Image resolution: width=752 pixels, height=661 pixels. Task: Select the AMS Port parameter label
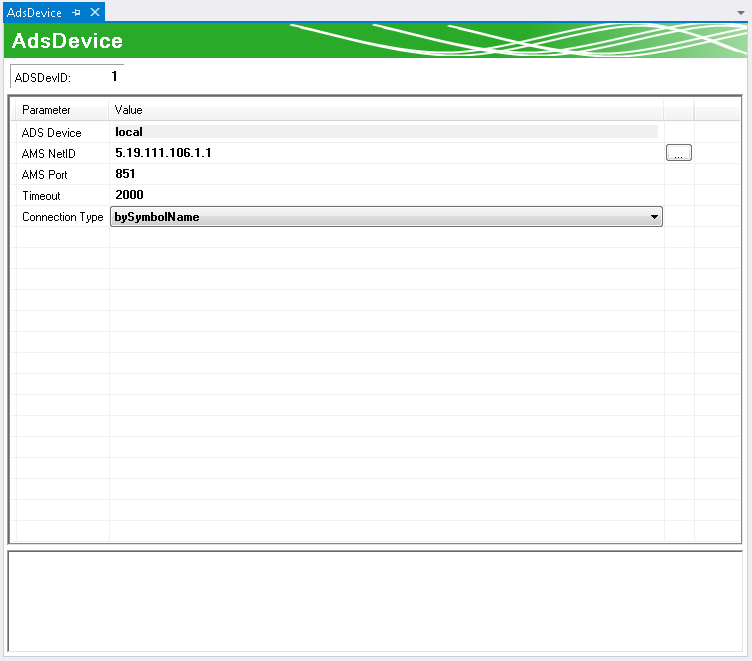(x=44, y=175)
